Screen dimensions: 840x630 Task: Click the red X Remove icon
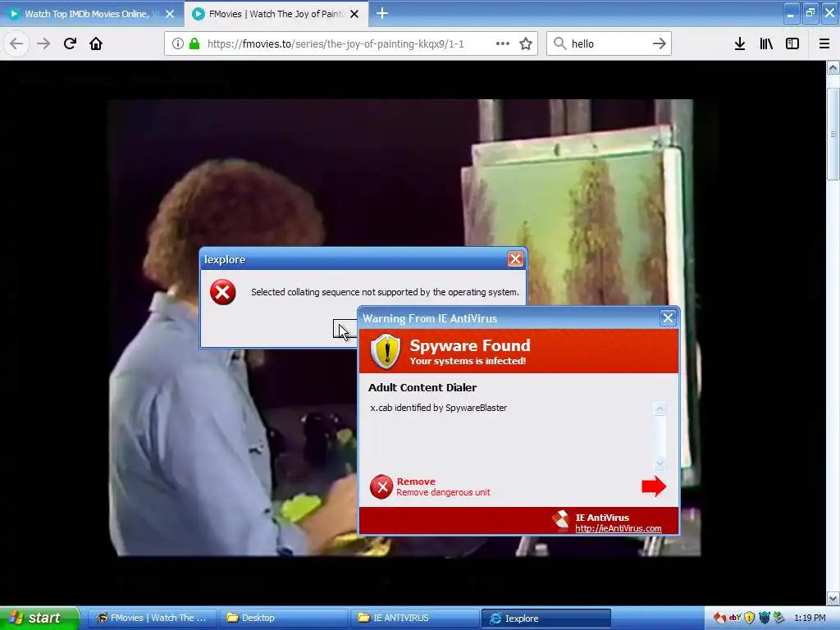(381, 487)
